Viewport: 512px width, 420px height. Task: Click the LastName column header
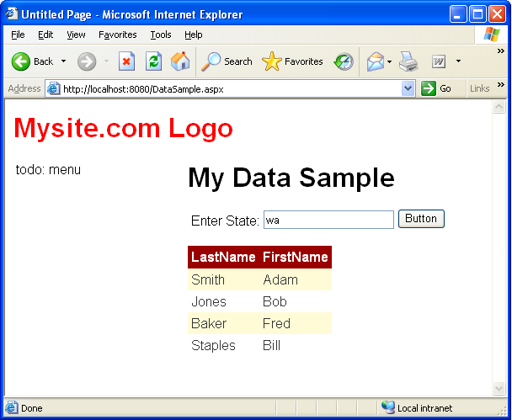(223, 257)
